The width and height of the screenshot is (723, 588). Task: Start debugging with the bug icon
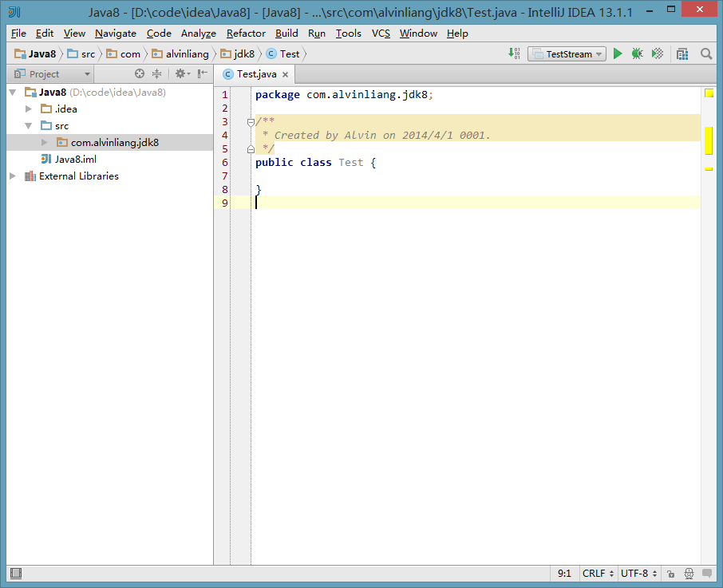[x=637, y=54]
